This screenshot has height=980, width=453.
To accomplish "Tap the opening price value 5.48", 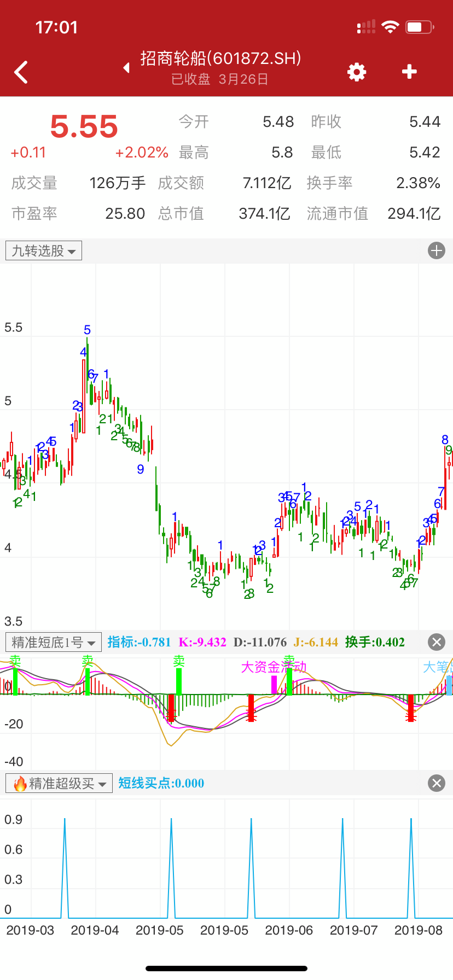I will tap(278, 121).
